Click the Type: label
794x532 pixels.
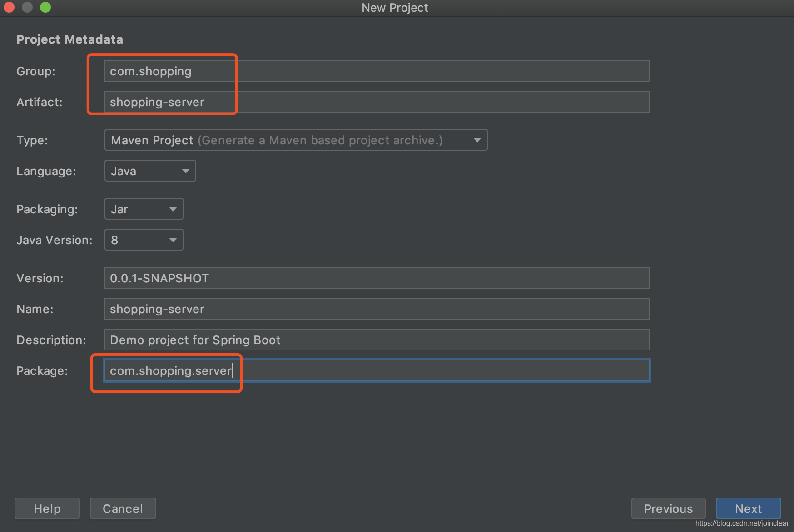[x=32, y=140]
